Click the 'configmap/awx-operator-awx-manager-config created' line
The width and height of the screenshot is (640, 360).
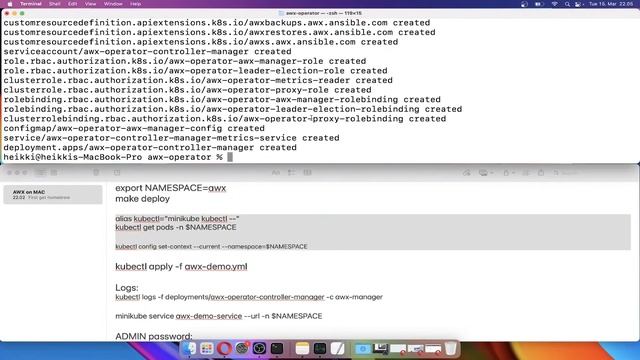pyautogui.click(x=134, y=128)
